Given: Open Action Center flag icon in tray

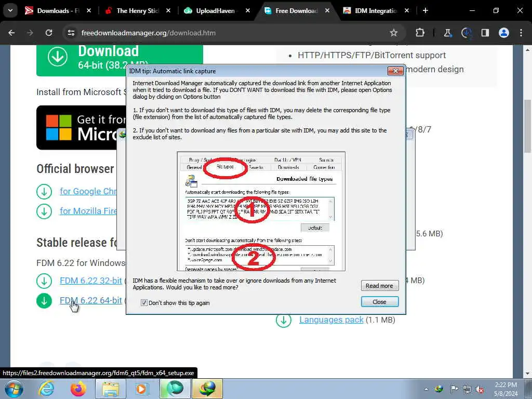Looking at the screenshot, I should point(454,389).
